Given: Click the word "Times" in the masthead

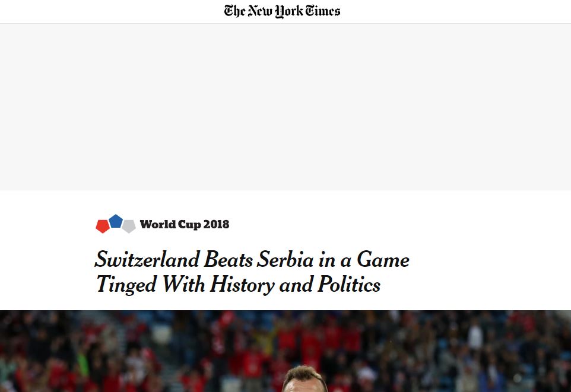Looking at the screenshot, I should click(323, 11).
